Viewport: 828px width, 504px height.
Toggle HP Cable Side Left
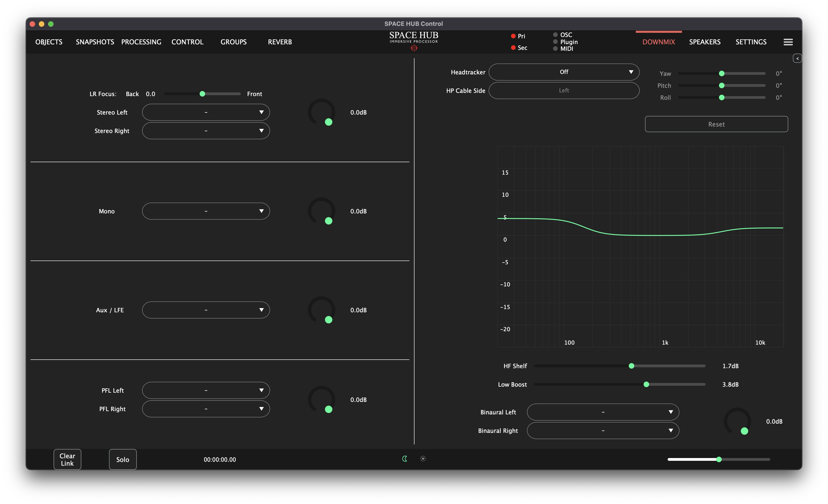564,90
